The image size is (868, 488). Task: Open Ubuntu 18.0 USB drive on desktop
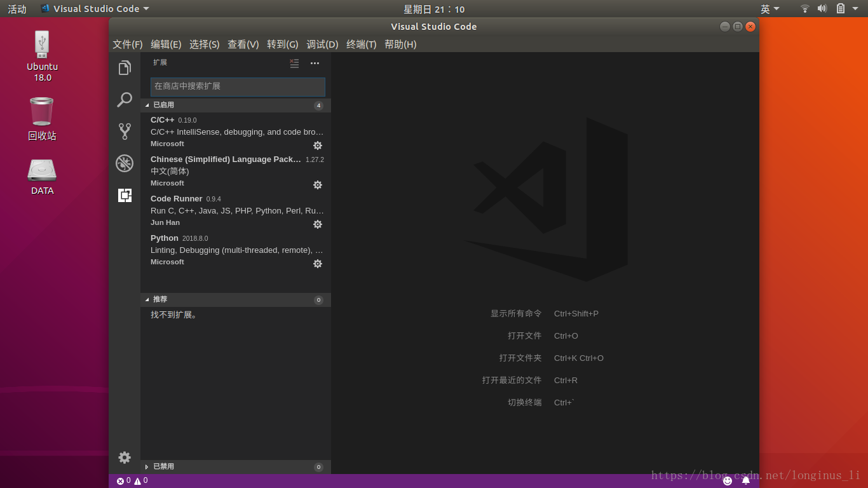(42, 56)
